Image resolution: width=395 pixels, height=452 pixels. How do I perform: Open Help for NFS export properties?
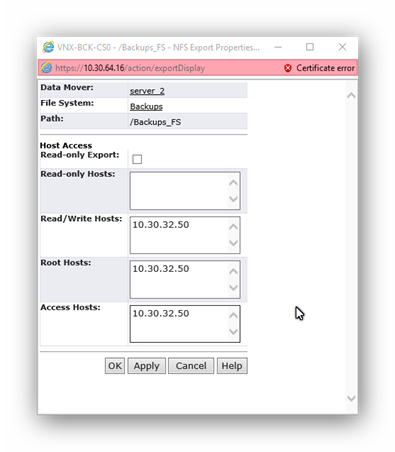point(232,366)
